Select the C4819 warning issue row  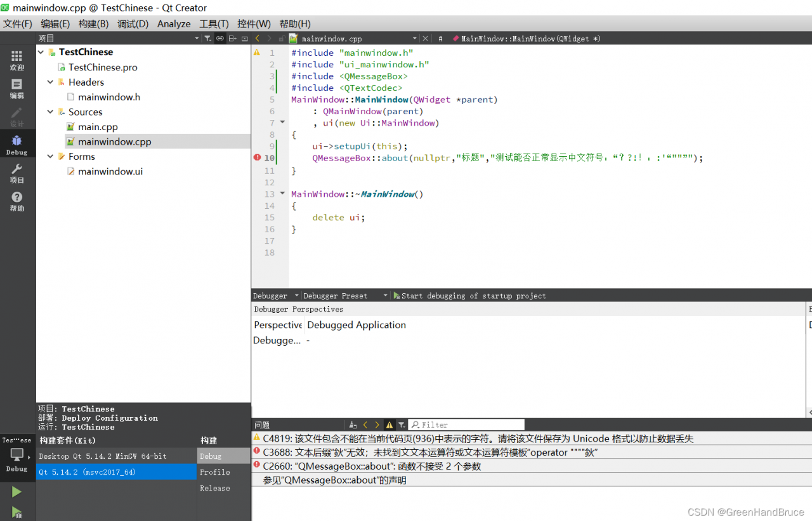pos(532,439)
